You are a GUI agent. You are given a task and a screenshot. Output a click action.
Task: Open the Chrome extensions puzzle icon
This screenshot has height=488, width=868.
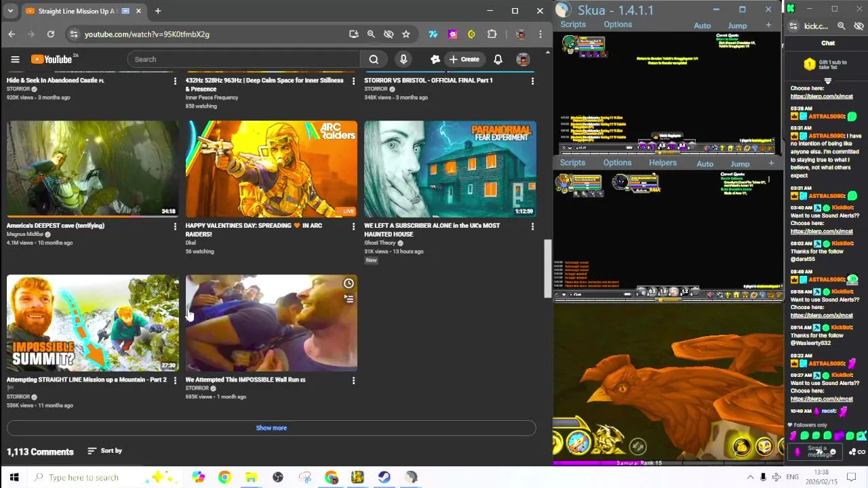pos(492,34)
